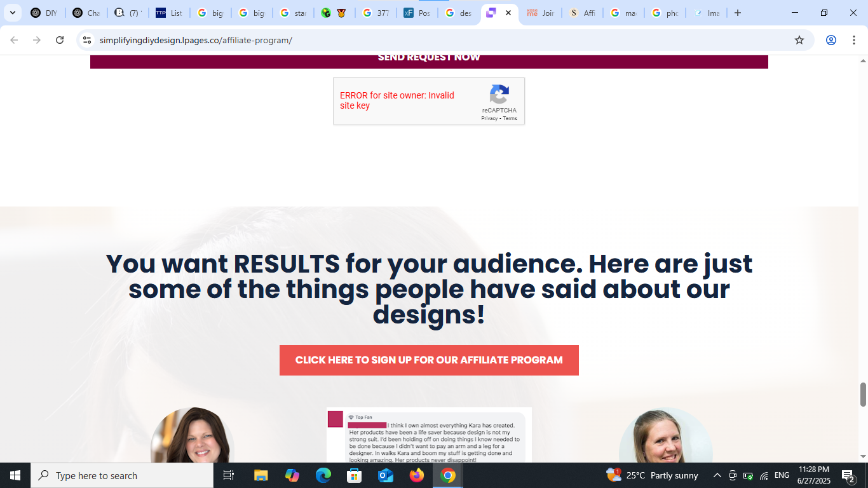Screen dimensions: 868x488
Task: Open Firefox from the taskbar
Action: 417,475
